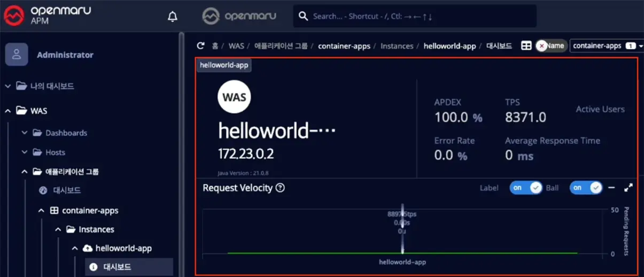Click the Error Rate value 0.0 %
644x277 pixels.
coord(451,156)
